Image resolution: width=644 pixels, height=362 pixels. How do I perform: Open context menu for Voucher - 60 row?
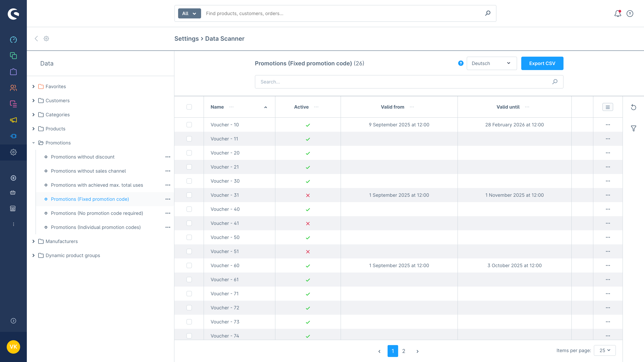point(608,266)
